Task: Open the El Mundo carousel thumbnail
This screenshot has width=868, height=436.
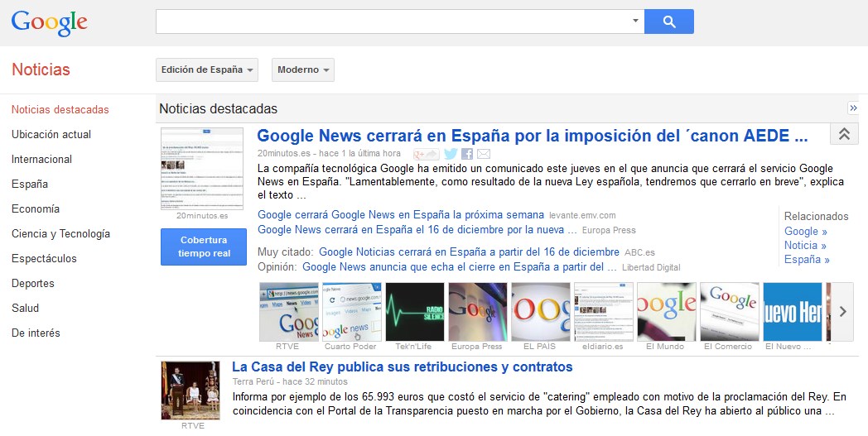Action: coord(667,312)
